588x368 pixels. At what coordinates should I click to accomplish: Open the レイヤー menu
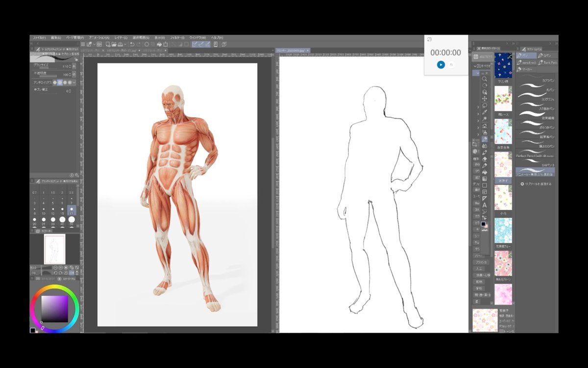point(121,38)
